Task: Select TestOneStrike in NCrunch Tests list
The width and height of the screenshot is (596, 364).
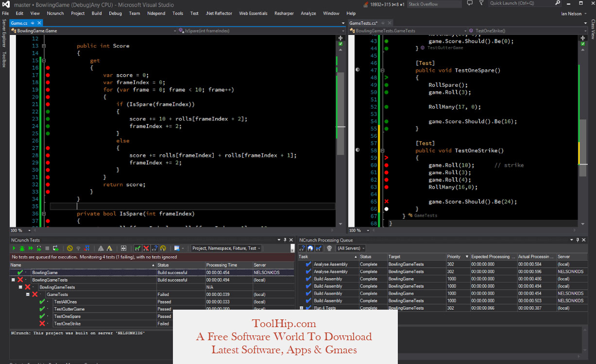Action: click(x=68, y=324)
